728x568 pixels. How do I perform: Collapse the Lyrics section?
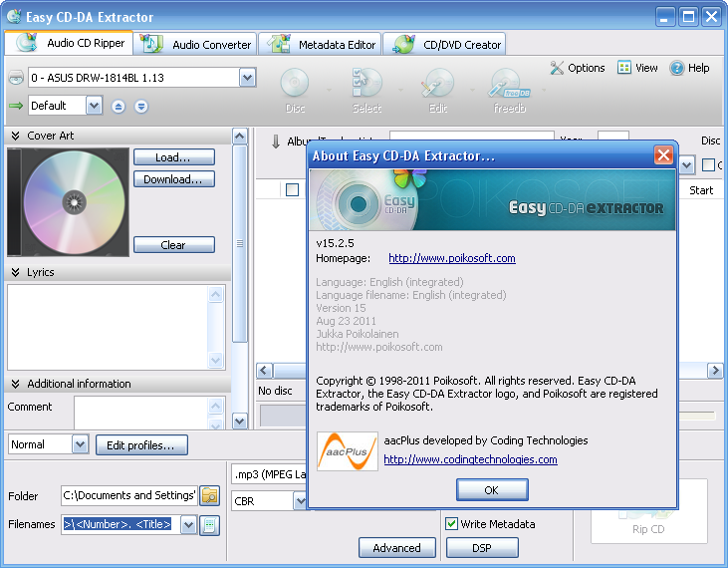[x=15, y=272]
